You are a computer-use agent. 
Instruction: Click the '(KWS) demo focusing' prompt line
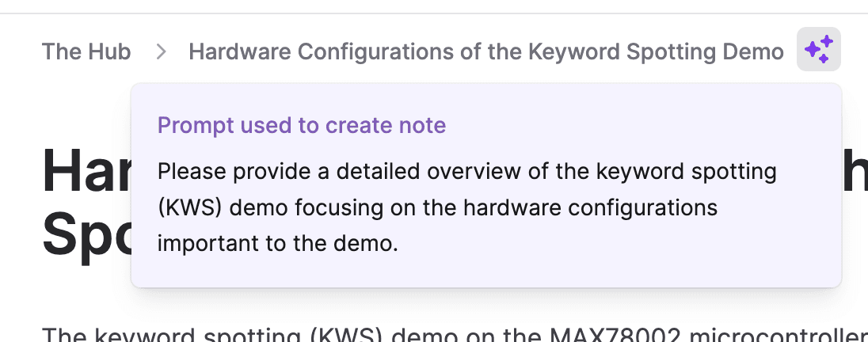click(x=437, y=208)
